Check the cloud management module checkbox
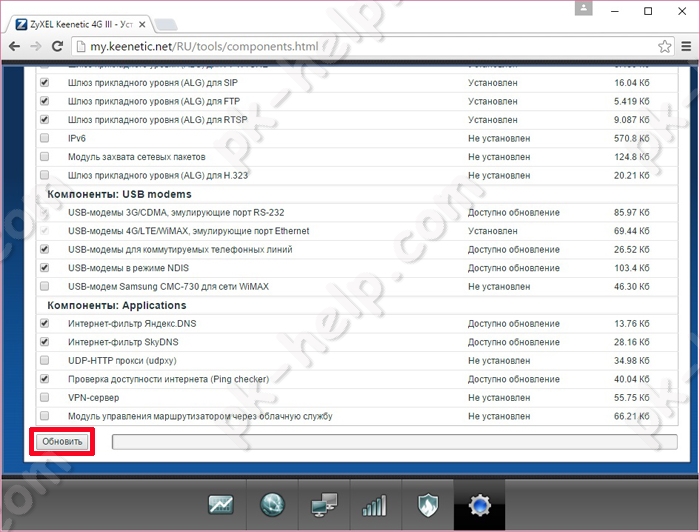Screen dimensions: 700x532 (45, 416)
